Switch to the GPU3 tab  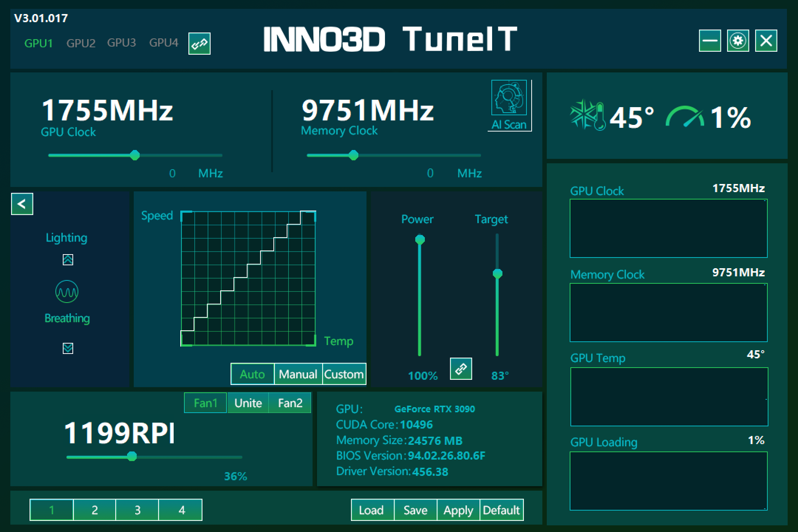(x=122, y=43)
